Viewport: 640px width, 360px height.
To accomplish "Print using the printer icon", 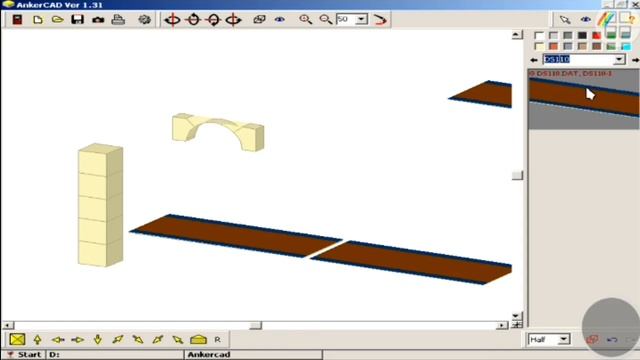I will tap(118, 19).
